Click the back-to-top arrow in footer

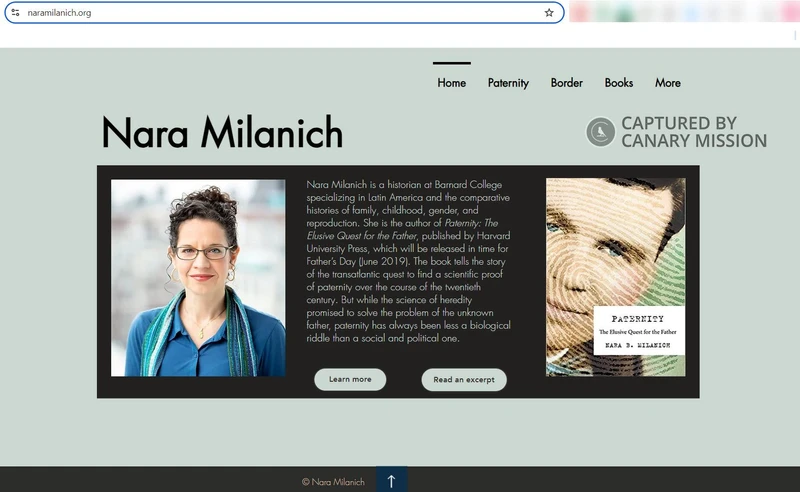[x=391, y=480]
